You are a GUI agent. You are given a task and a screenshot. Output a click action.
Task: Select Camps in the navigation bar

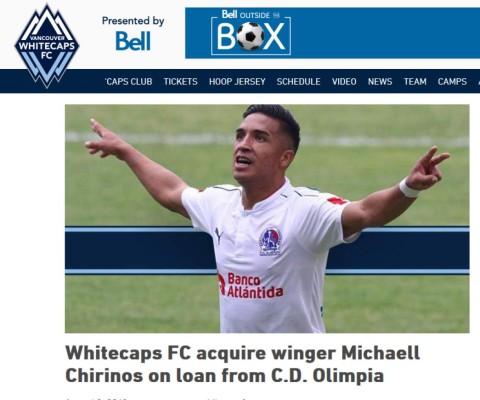coord(452,82)
